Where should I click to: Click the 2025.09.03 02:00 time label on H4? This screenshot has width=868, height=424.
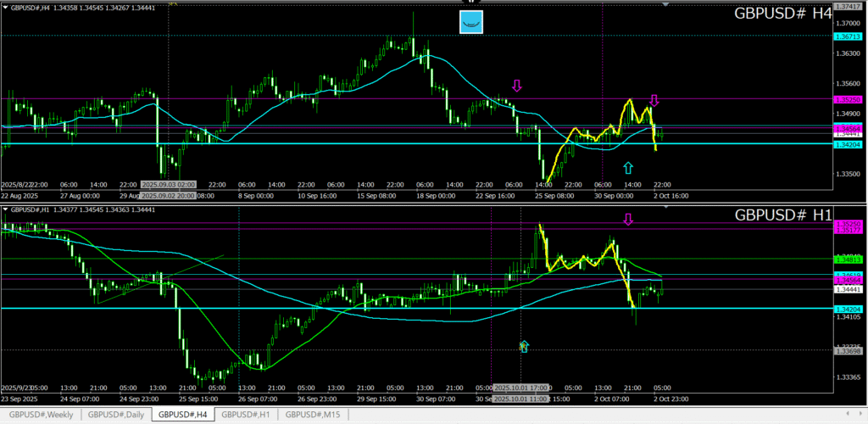pyautogui.click(x=169, y=183)
